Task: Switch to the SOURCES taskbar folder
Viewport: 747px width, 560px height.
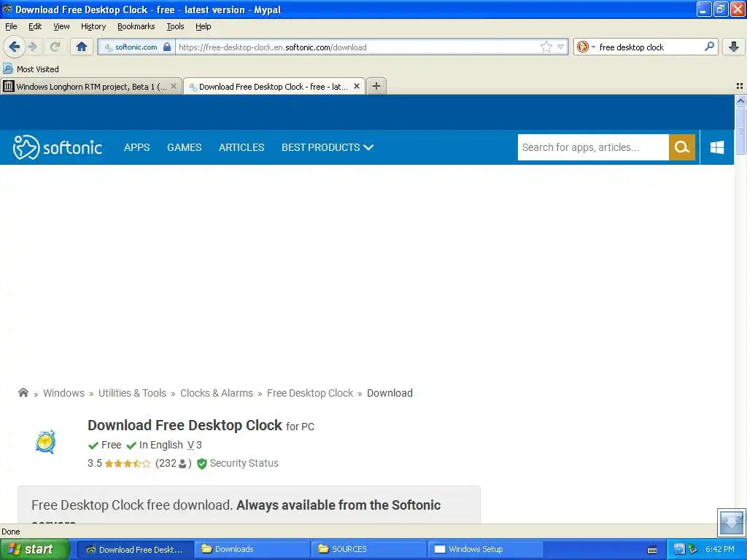Action: tap(368, 549)
